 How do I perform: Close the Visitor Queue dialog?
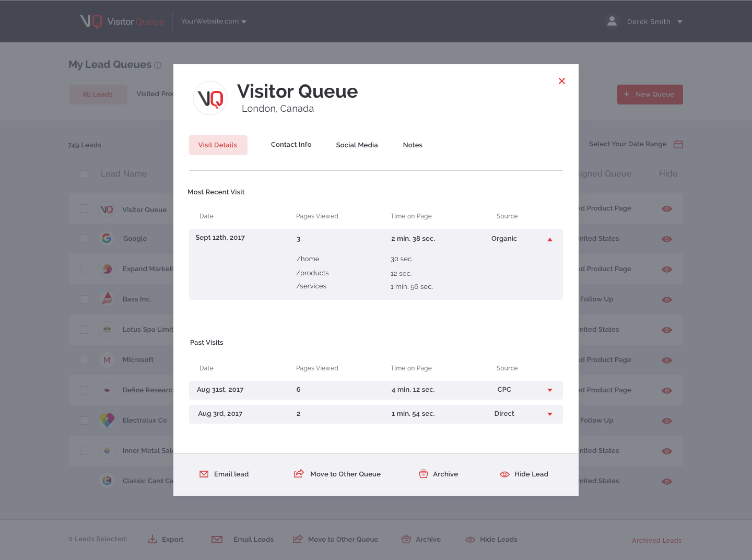pos(562,81)
